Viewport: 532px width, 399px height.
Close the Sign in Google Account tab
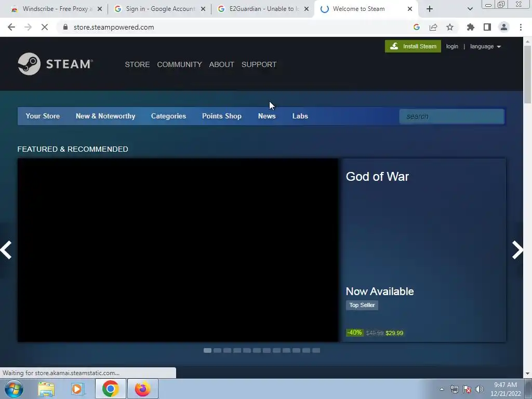click(203, 9)
